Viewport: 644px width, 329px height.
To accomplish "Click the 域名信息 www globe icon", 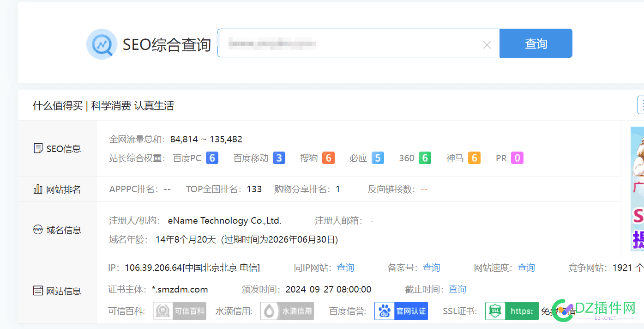I will (38, 230).
